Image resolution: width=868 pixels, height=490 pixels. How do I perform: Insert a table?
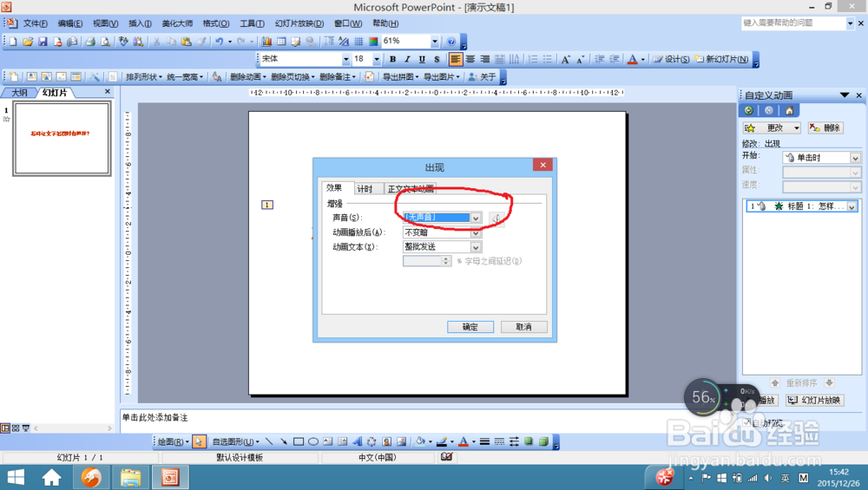pyautogui.click(x=281, y=42)
